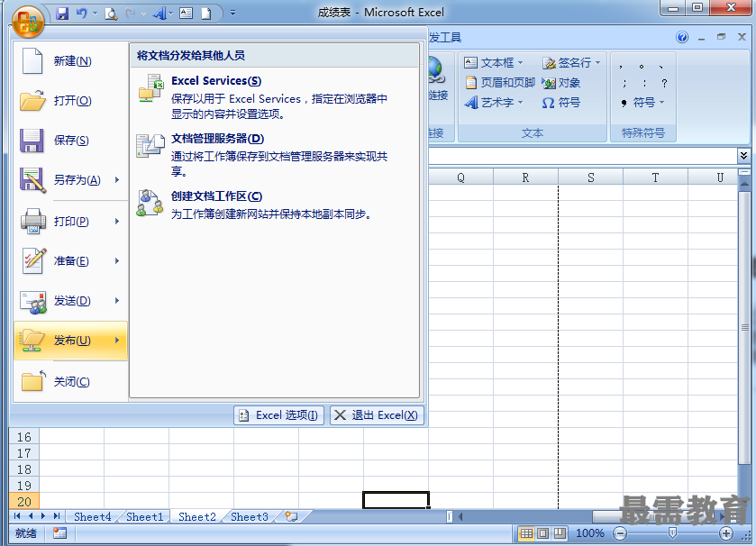Switch to Sheet2 tab
Screen dimensions: 756x546
point(196,516)
